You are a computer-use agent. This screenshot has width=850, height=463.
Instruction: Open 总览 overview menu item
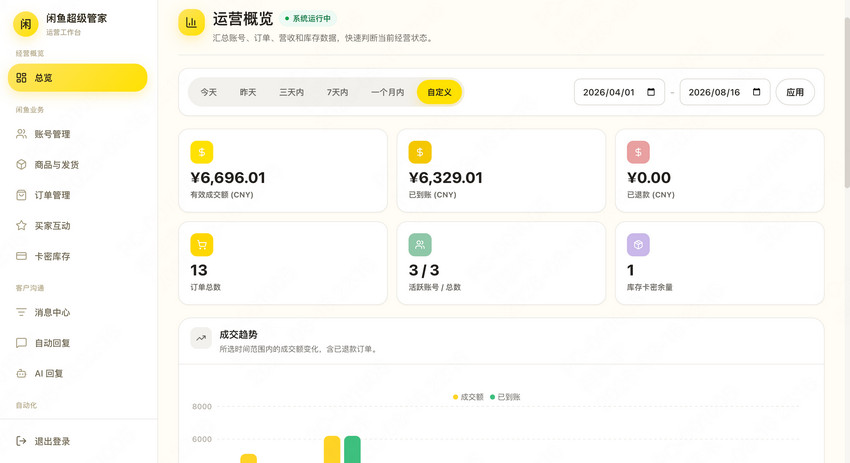pyautogui.click(x=78, y=78)
